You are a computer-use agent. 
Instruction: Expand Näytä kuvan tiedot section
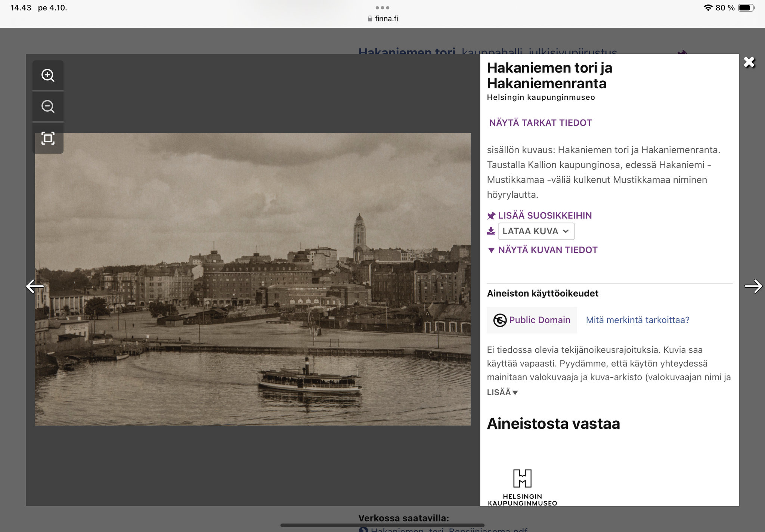(547, 250)
